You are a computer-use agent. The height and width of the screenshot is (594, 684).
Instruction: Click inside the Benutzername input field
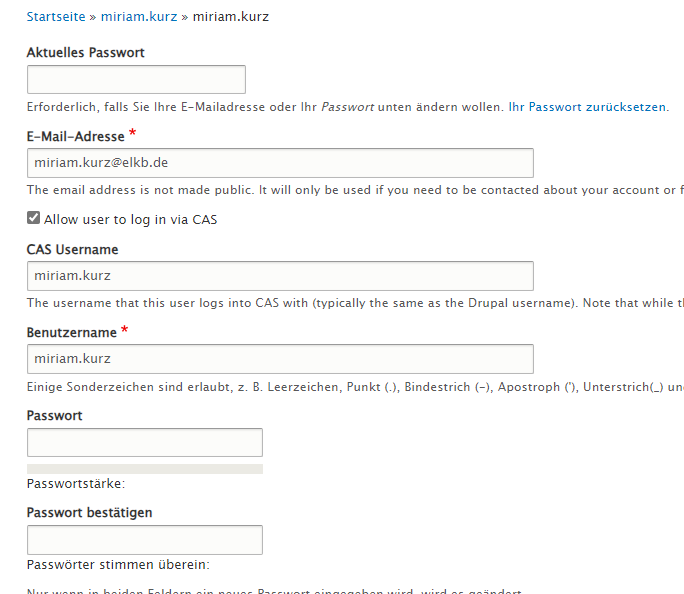point(280,359)
